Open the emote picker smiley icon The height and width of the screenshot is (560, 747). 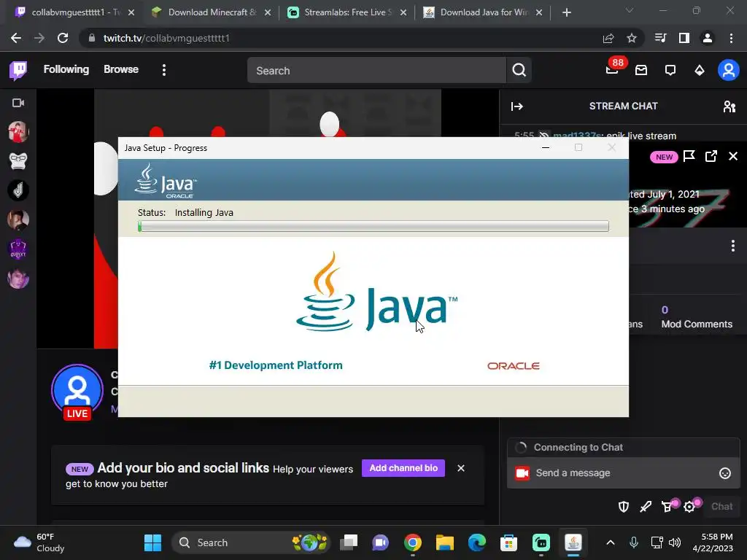click(x=724, y=472)
